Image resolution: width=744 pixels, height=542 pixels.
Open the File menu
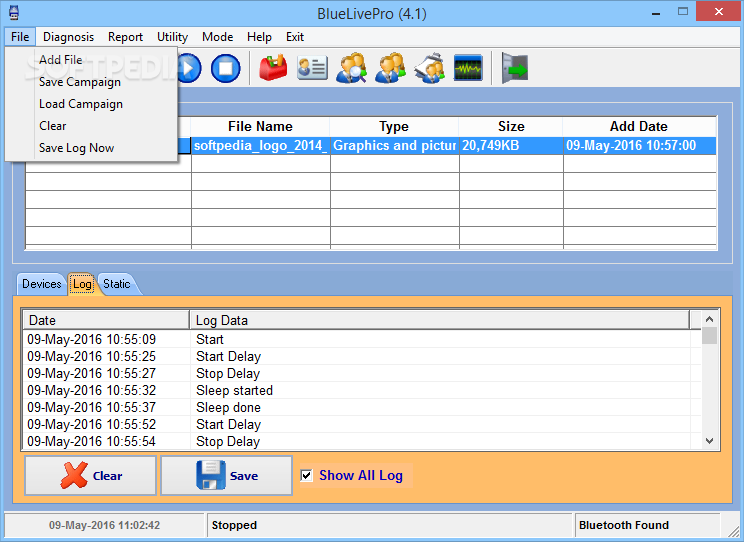tap(20, 37)
